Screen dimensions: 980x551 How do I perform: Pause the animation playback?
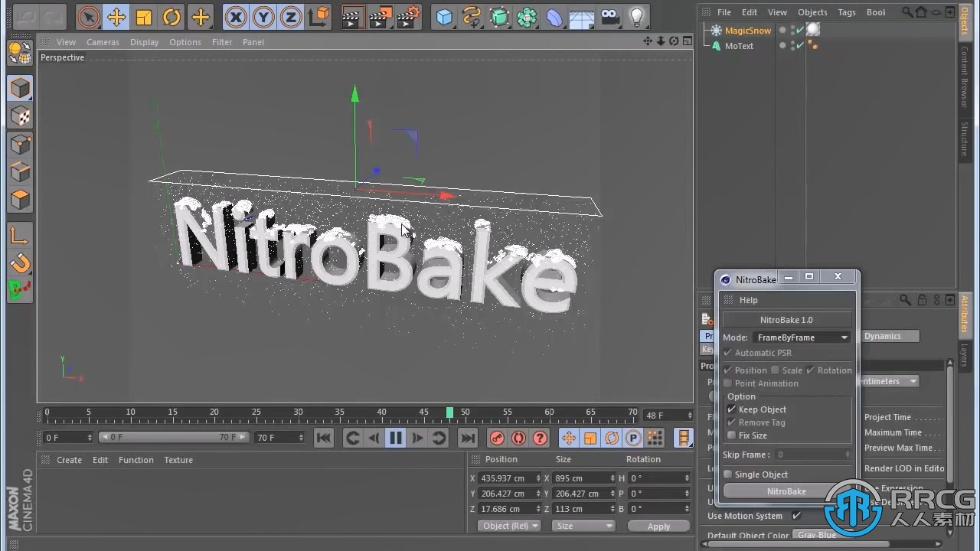395,438
